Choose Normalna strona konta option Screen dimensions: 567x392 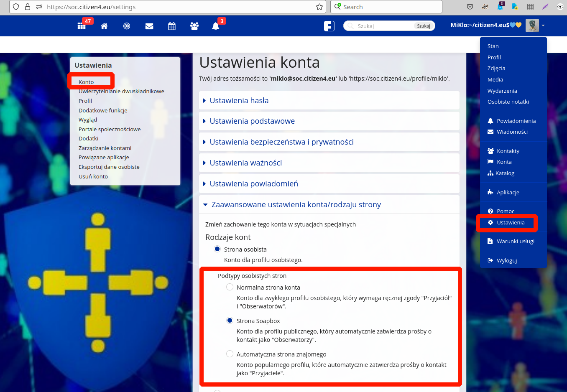pos(230,287)
